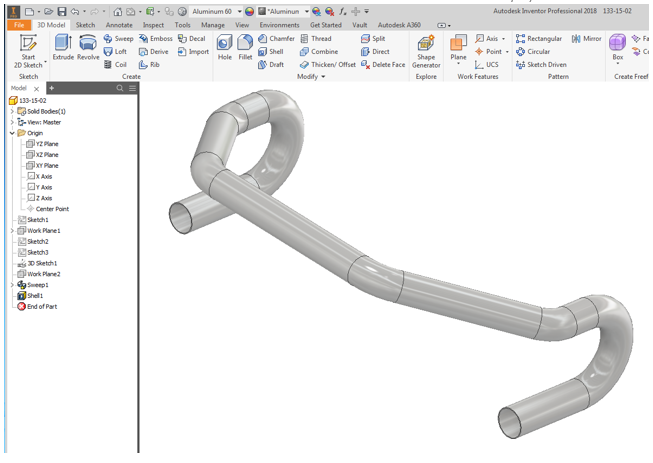Click the Import command
653x463 pixels.
click(x=193, y=52)
